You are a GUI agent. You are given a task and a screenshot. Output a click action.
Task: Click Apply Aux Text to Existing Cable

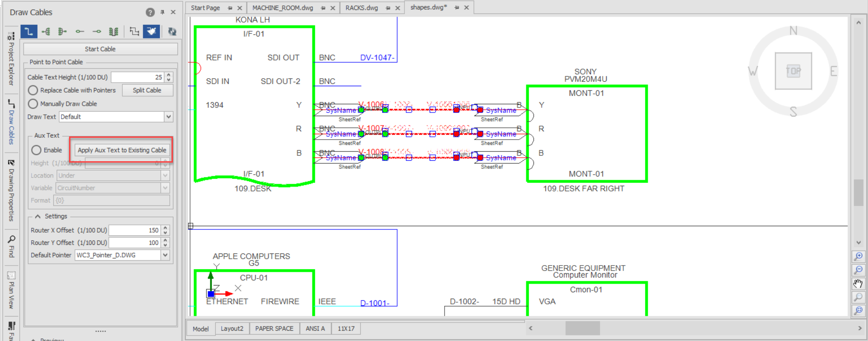tap(122, 150)
